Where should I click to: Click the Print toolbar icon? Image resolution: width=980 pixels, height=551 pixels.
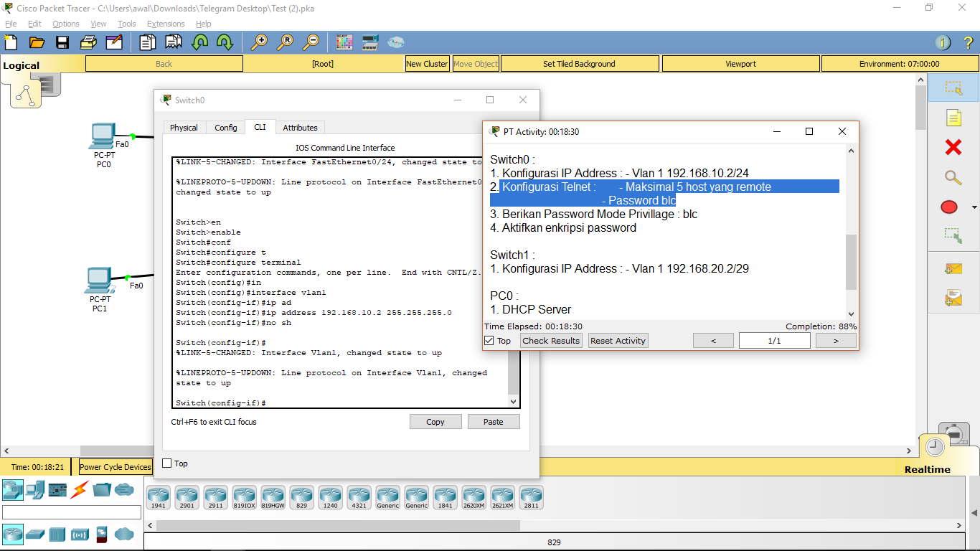pyautogui.click(x=88, y=42)
